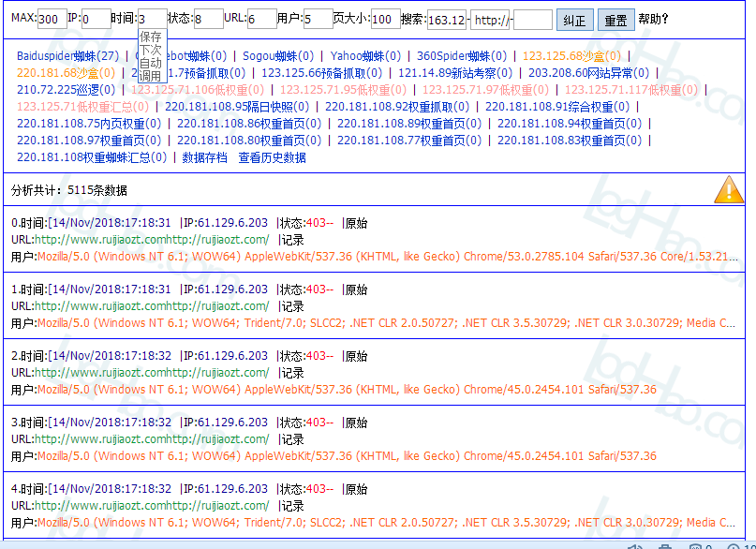
Task: Open the Yahoo蜘蛛(0) link
Action: (x=365, y=56)
